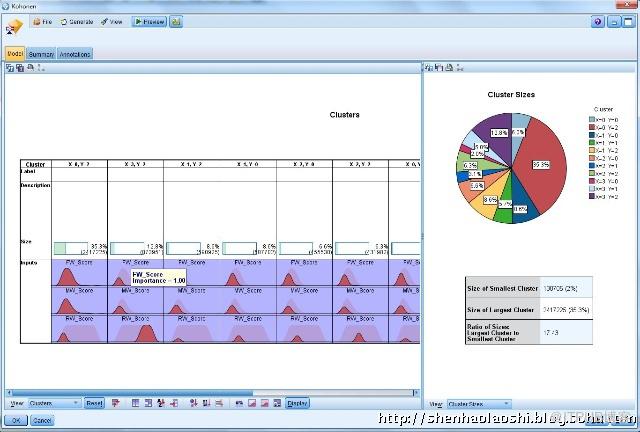The width and height of the screenshot is (640, 432).
Task: Switch to the Summary tab
Action: tap(41, 54)
